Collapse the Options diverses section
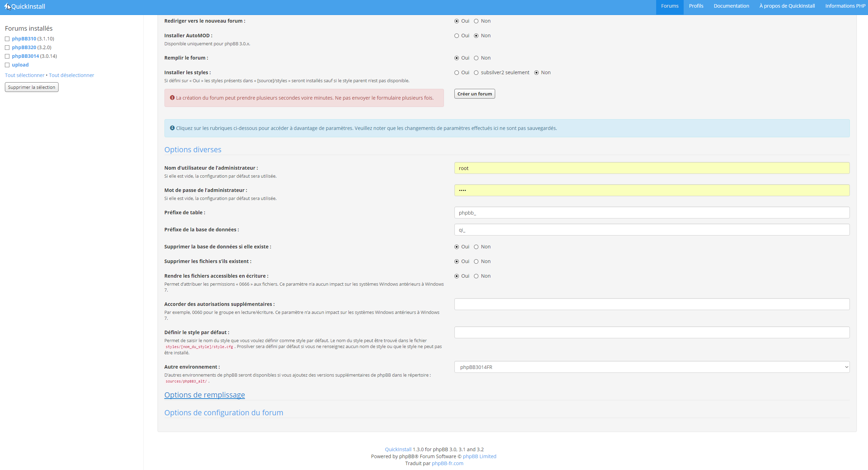 [193, 149]
